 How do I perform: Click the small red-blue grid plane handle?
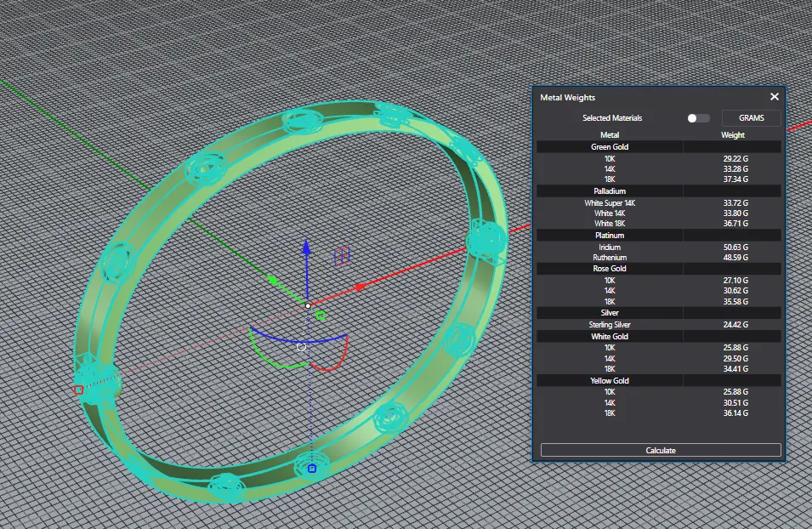click(343, 256)
